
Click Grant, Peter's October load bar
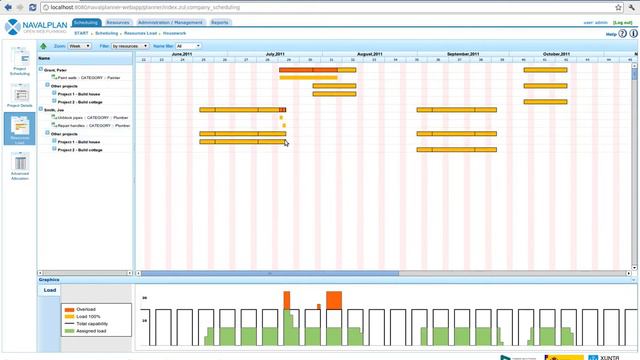point(545,70)
